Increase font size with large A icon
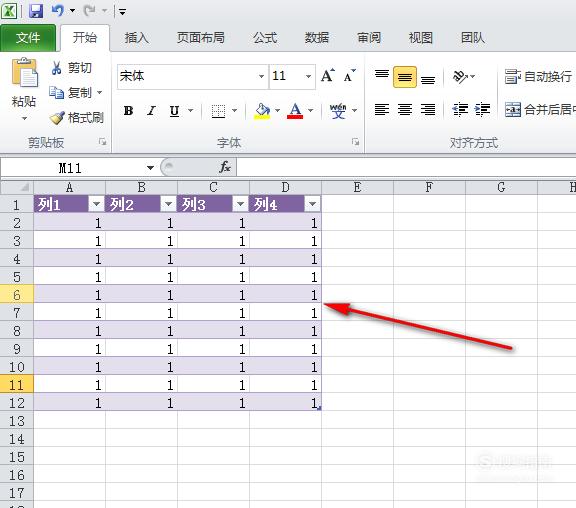576x508 pixels. click(x=328, y=75)
